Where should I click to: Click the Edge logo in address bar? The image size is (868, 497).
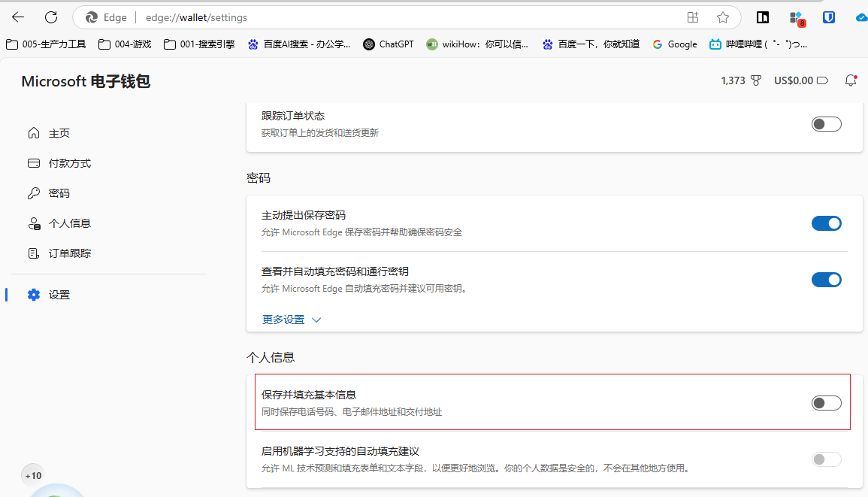pyautogui.click(x=92, y=18)
